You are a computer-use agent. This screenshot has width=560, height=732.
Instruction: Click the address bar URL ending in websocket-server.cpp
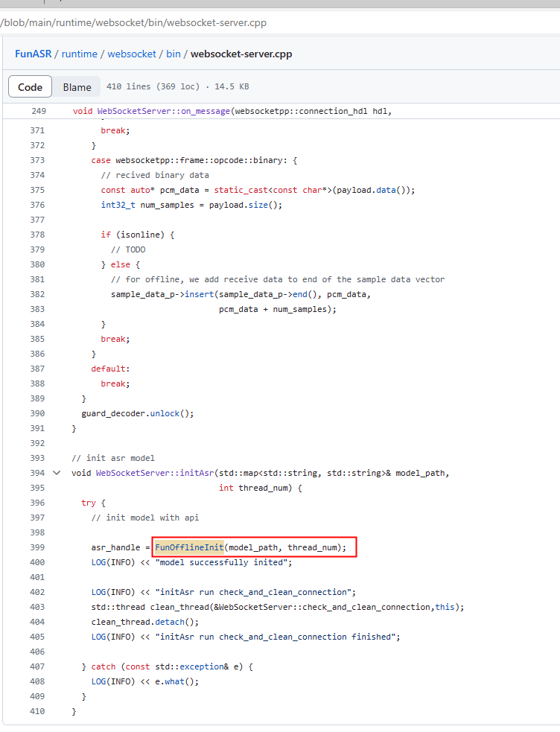(x=133, y=23)
